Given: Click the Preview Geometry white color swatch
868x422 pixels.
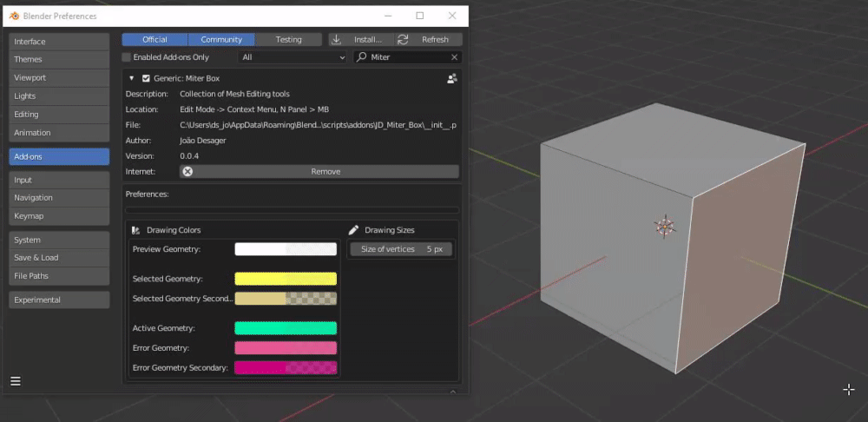Looking at the screenshot, I should point(286,249).
